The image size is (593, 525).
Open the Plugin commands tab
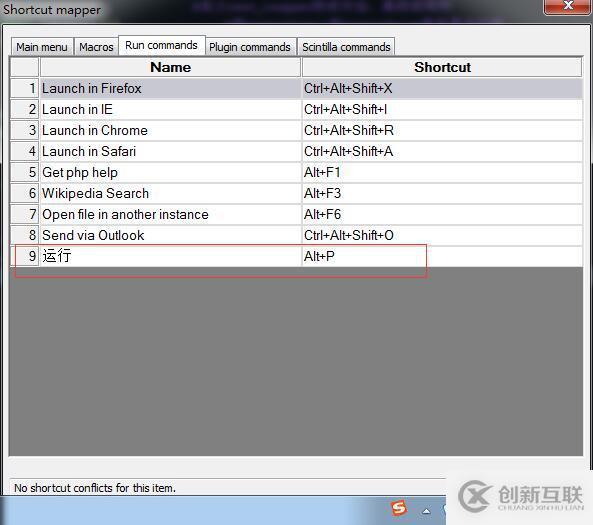(x=250, y=47)
